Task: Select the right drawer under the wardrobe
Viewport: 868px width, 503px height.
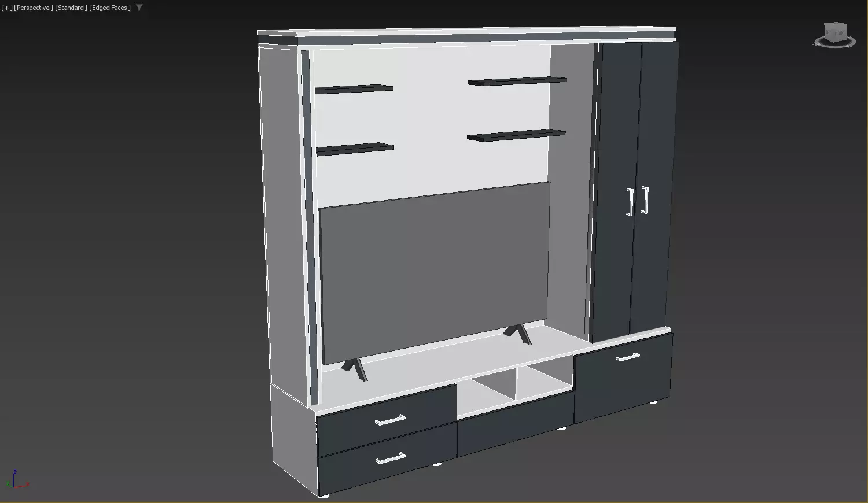Action: coord(623,378)
